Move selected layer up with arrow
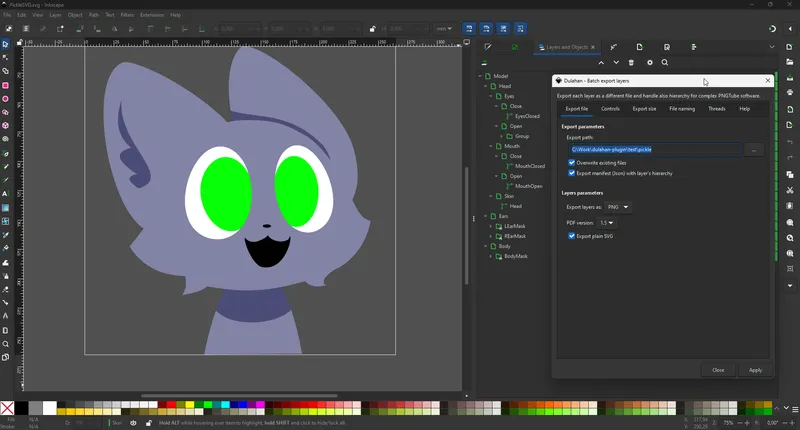 (601, 62)
